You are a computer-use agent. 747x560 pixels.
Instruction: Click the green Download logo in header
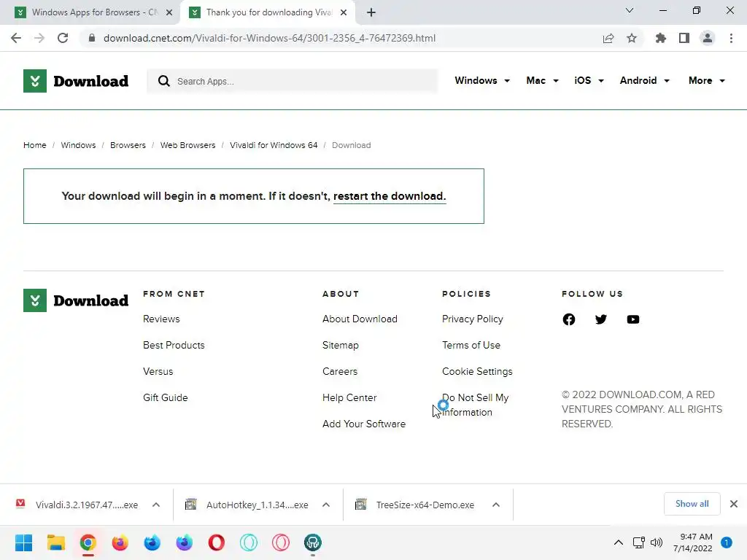click(x=76, y=81)
